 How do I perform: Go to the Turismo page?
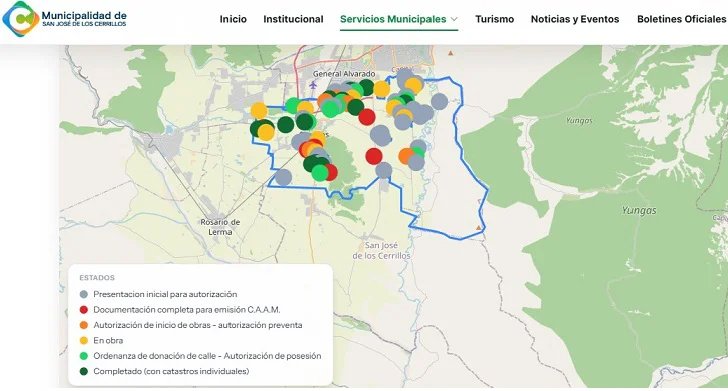click(x=494, y=19)
